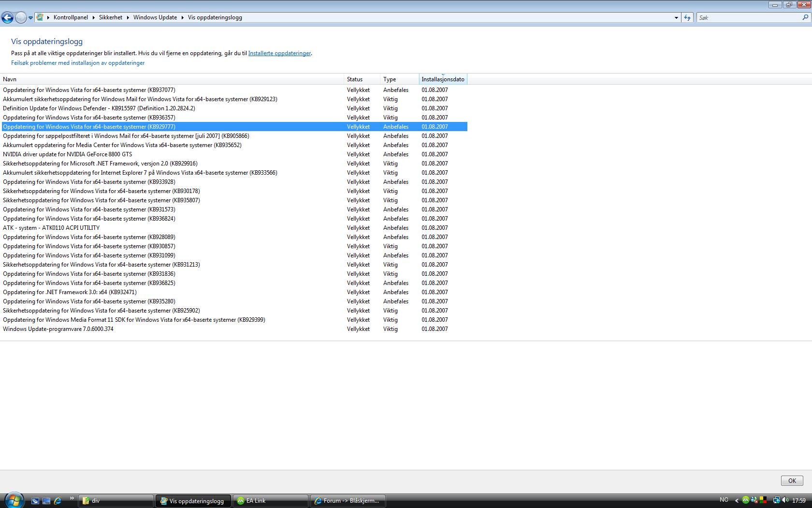
Task: Sort by Installasjonsdato column header
Action: pos(443,79)
